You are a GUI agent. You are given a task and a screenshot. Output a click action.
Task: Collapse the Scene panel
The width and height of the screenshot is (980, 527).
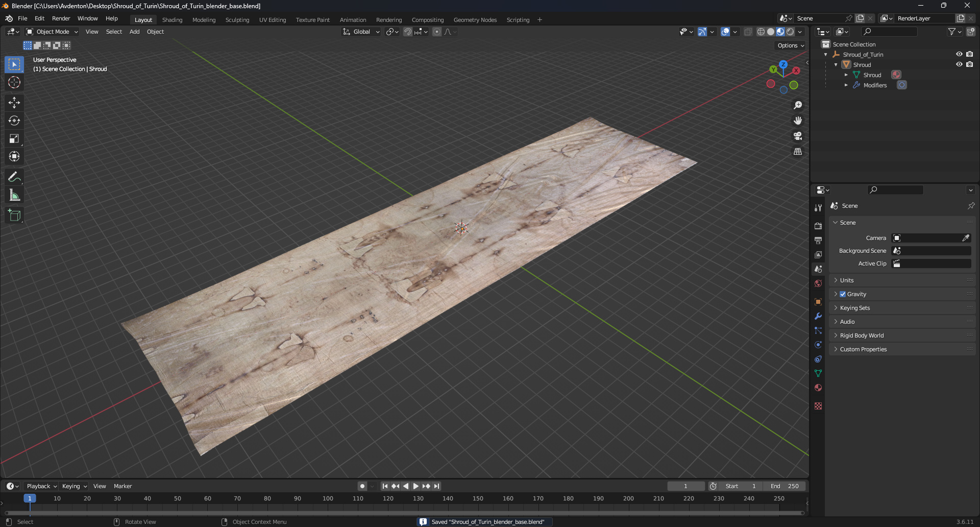[x=902, y=223]
